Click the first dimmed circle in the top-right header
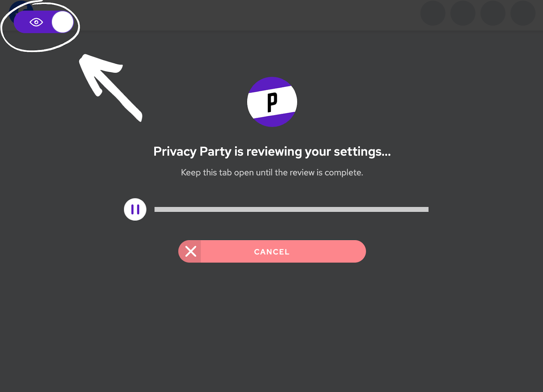 point(433,13)
